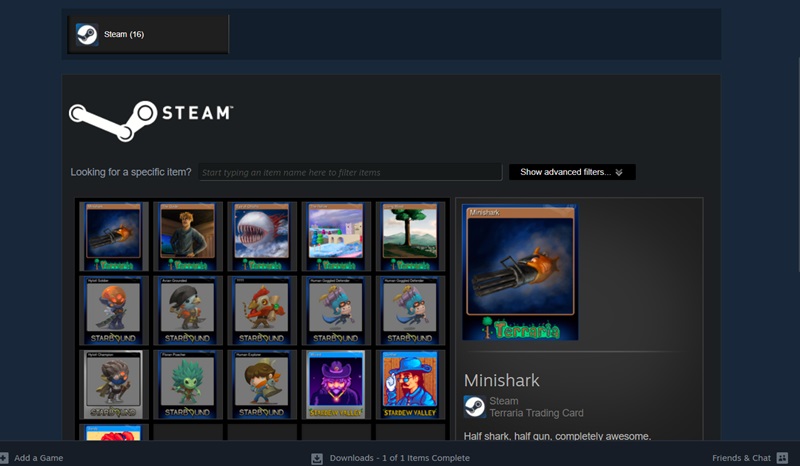Image resolution: width=800 pixels, height=466 pixels.
Task: Click the Steam logo icon in the inventory tab
Action: coord(87,35)
